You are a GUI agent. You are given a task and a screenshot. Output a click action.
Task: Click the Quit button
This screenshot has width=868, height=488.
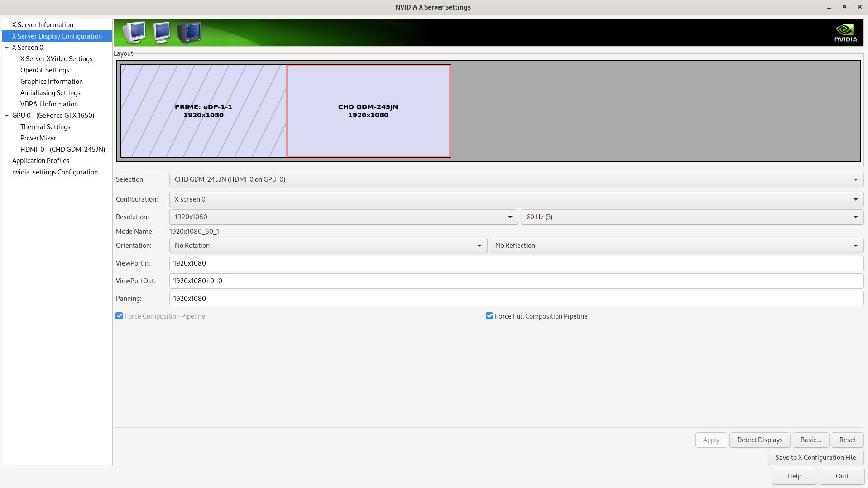pos(842,476)
